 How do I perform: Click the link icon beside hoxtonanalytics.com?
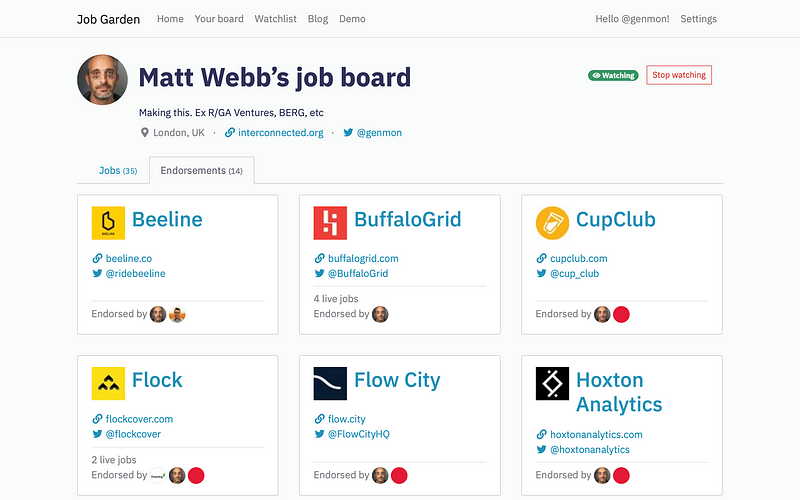pos(541,434)
